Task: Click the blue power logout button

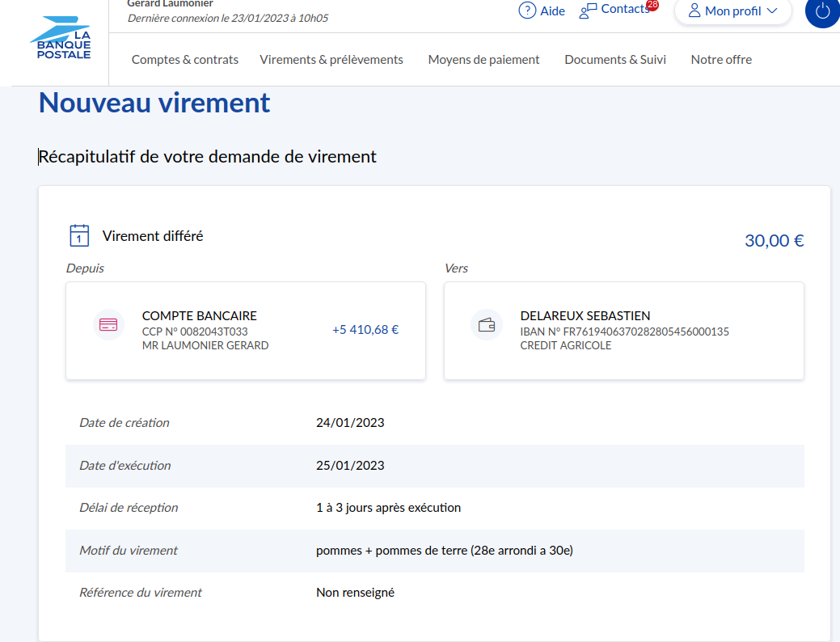Action: pos(822,11)
